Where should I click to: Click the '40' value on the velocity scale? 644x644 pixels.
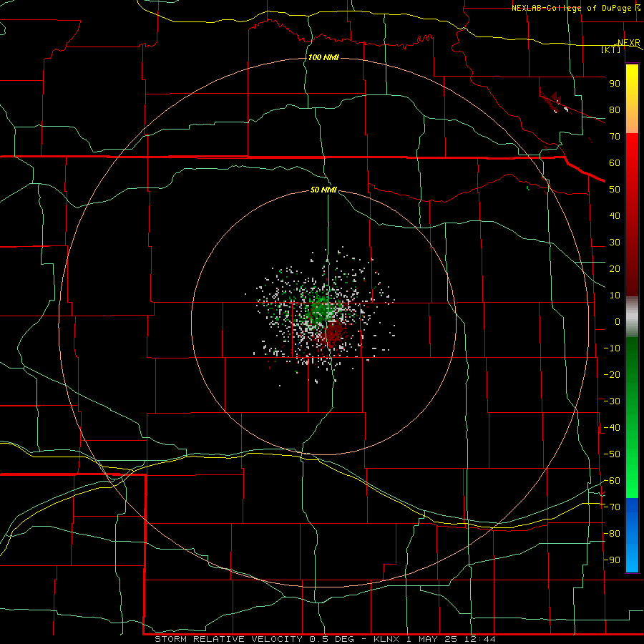coord(615,216)
